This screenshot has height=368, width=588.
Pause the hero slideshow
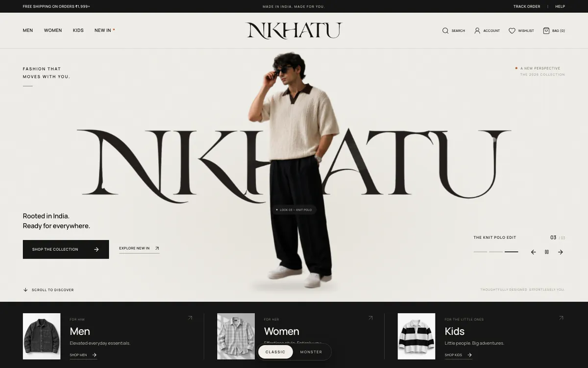(x=547, y=252)
